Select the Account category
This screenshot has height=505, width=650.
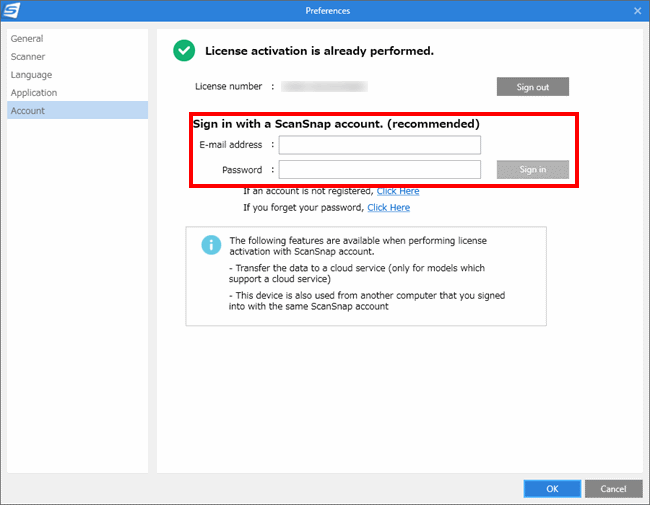coord(77,110)
